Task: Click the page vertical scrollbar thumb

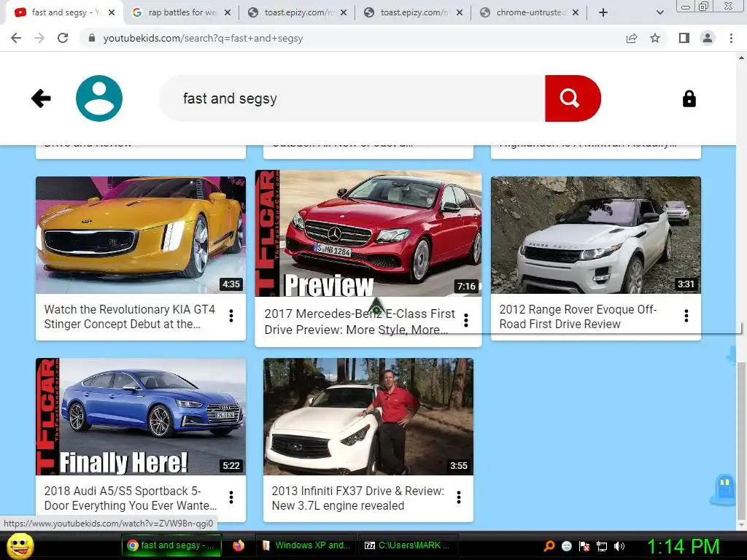Action: [x=741, y=440]
